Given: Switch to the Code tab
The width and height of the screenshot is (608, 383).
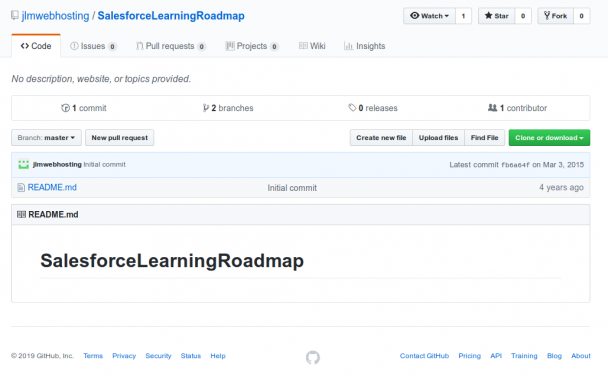Looking at the screenshot, I should (36, 46).
